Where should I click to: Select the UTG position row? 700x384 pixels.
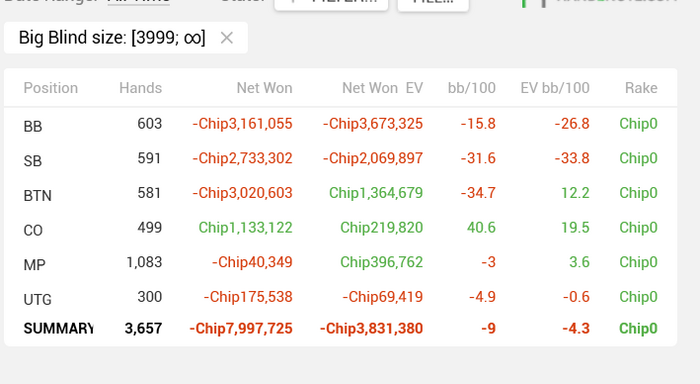[340, 297]
